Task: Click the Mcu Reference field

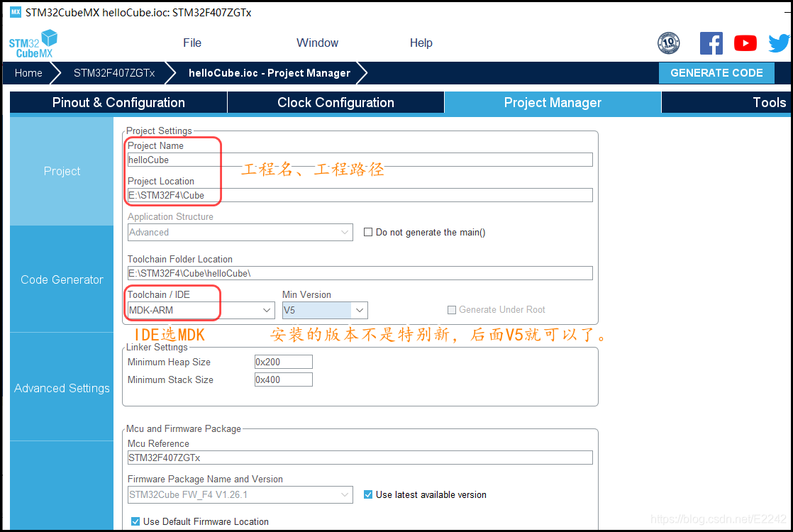Action: tap(360, 458)
